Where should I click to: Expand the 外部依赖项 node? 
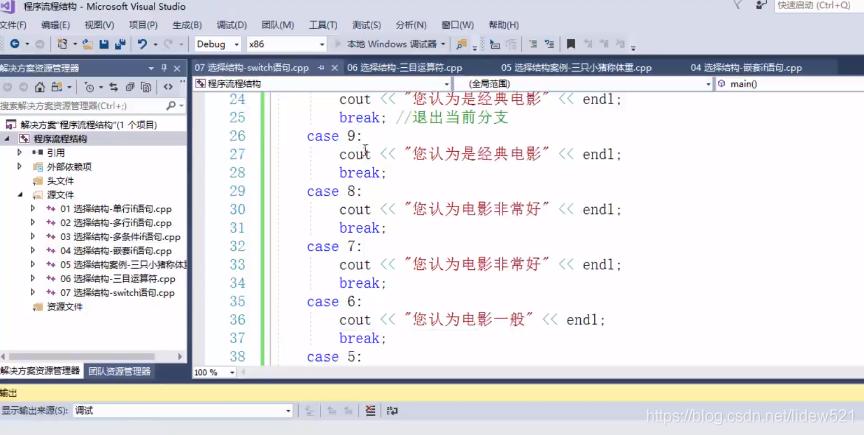(x=20, y=166)
